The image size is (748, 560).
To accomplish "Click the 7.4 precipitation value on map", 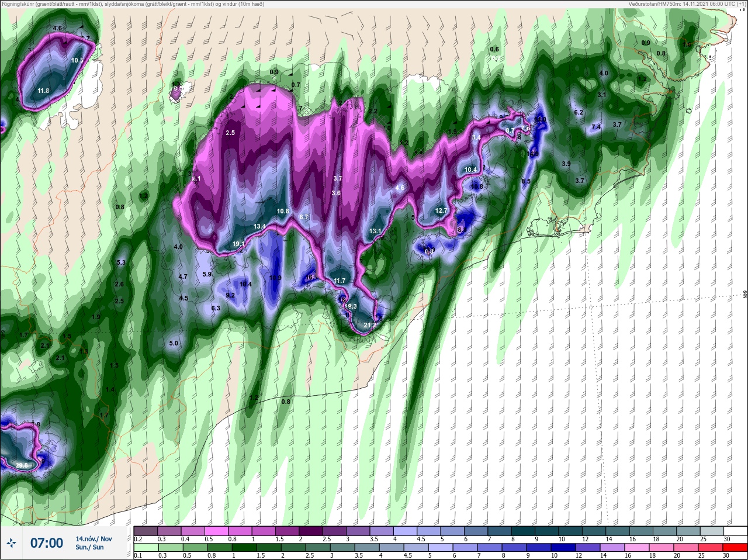I will tap(596, 127).
